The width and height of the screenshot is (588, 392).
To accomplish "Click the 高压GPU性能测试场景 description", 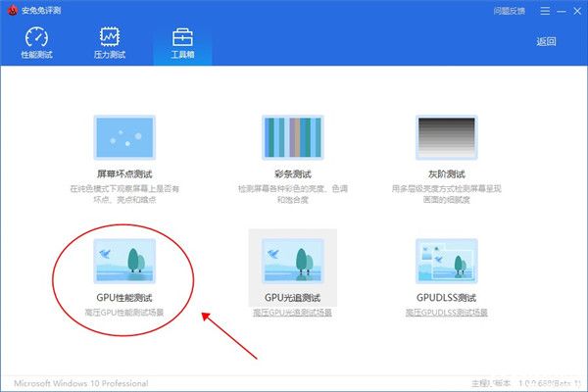I will pos(124,313).
